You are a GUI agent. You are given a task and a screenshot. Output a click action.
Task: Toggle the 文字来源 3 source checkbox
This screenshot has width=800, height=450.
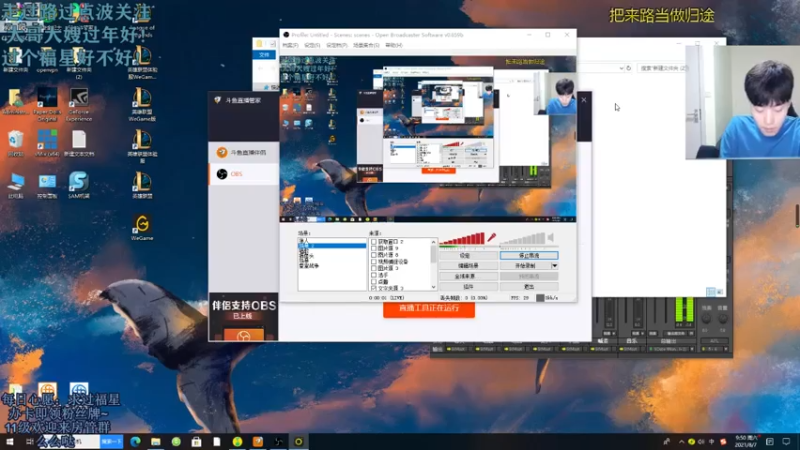[374, 288]
